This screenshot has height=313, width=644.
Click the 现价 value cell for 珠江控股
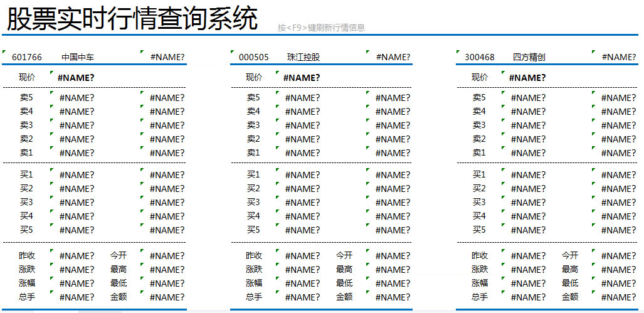(302, 78)
